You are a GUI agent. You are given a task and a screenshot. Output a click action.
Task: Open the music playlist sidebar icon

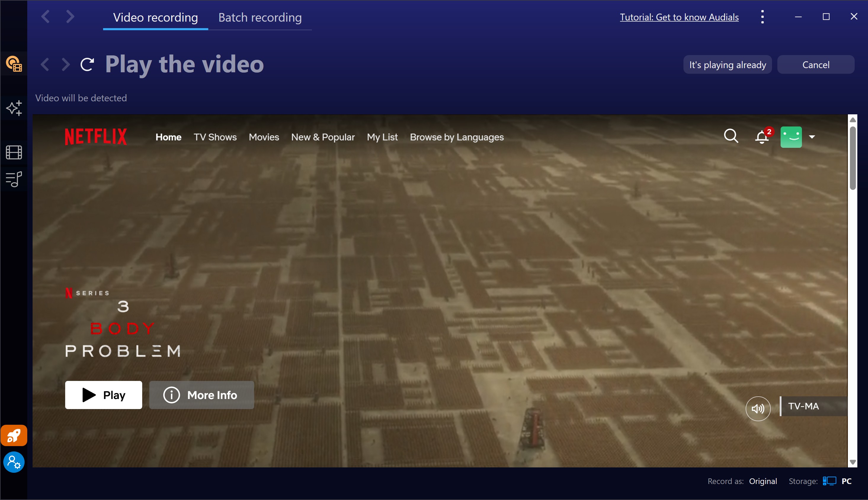14,179
